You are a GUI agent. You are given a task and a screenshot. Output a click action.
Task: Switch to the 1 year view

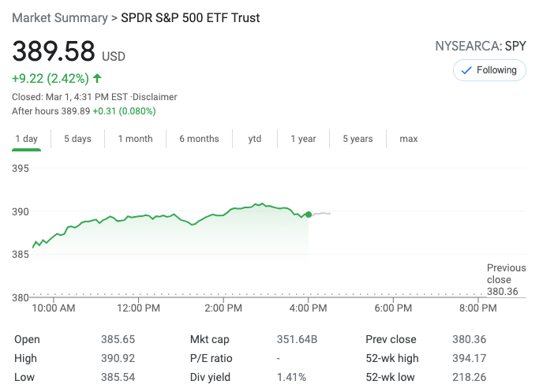click(x=303, y=139)
